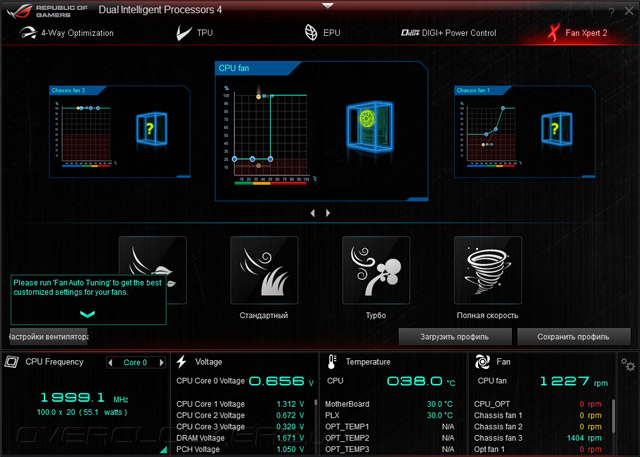The image size is (640, 457).
Task: Click Chassis fan 3 unknown-location cube
Action: point(151,129)
